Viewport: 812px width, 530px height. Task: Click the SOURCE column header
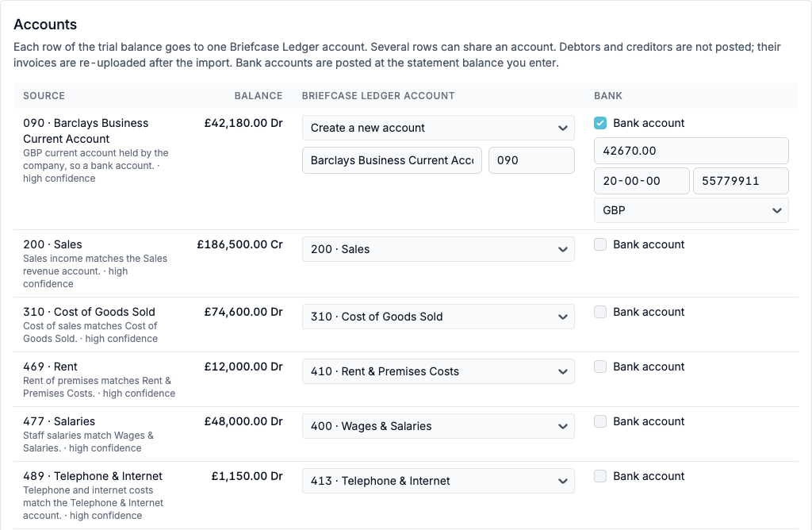pyautogui.click(x=44, y=96)
